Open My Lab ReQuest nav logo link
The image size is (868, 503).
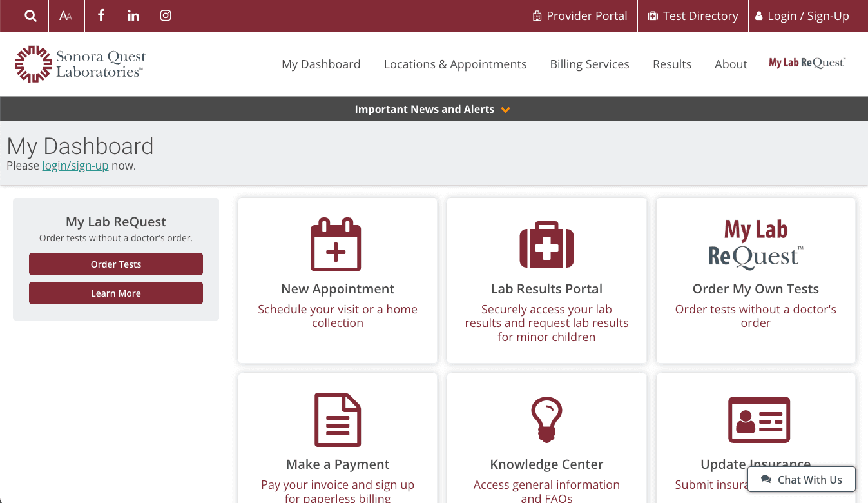pyautogui.click(x=807, y=63)
